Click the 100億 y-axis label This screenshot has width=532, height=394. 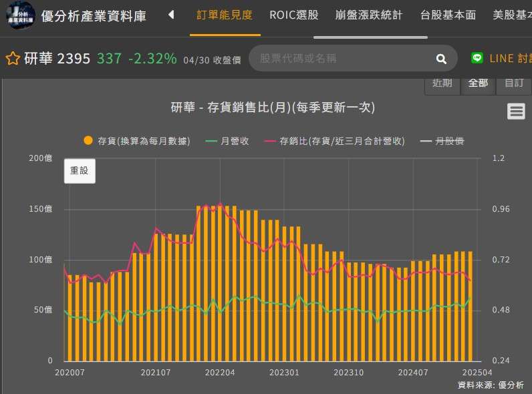pyautogui.click(x=41, y=260)
